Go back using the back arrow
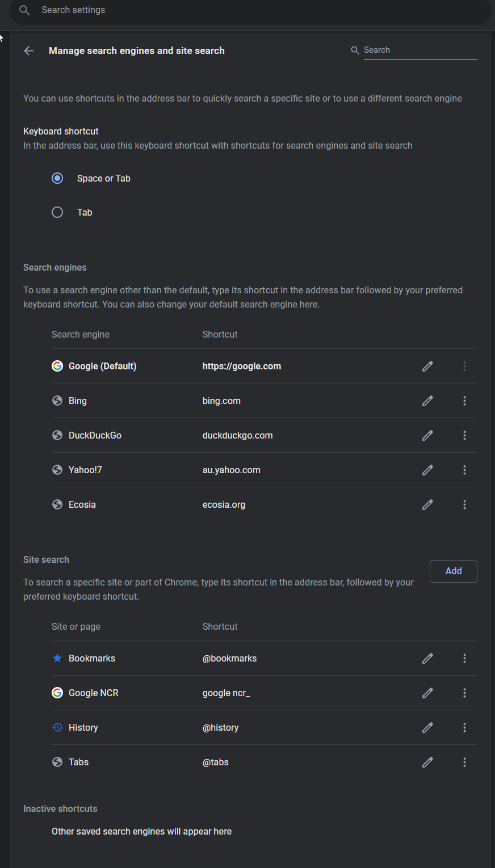This screenshot has width=495, height=868. click(x=29, y=51)
